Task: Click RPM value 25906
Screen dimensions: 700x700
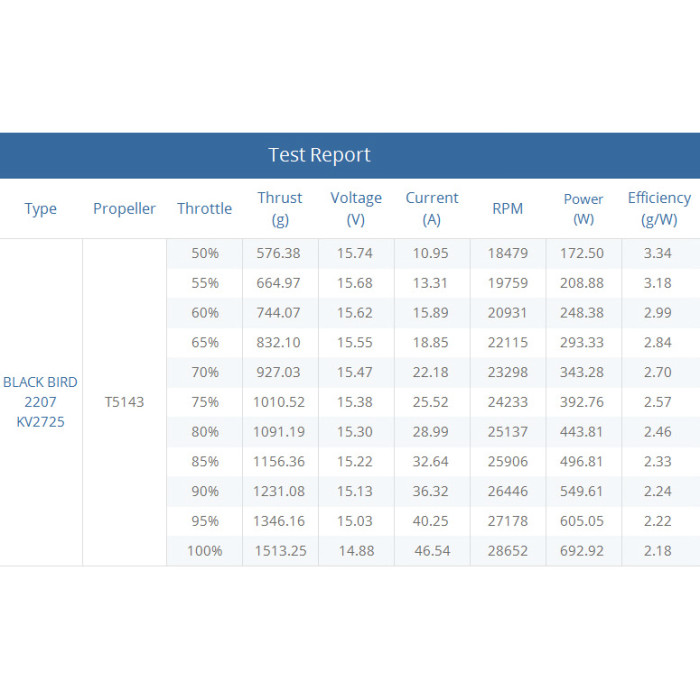Action: coord(508,462)
